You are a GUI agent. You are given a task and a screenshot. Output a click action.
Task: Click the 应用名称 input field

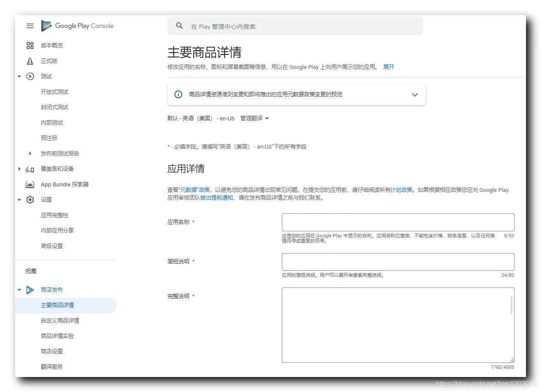(398, 222)
